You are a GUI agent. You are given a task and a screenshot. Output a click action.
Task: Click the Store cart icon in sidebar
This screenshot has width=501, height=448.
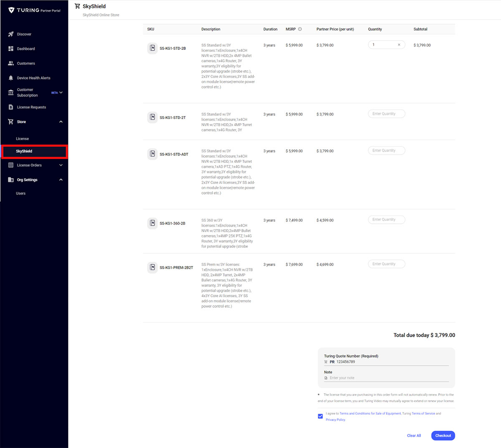tap(11, 122)
